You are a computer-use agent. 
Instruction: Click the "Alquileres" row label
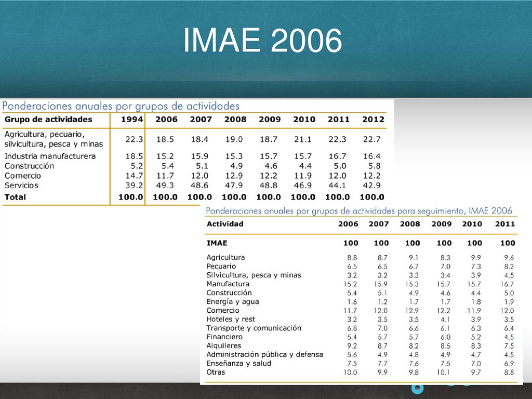(223, 345)
